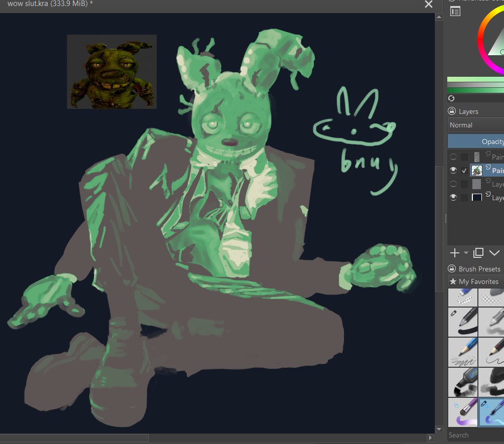Image resolution: width=504 pixels, height=444 pixels.
Task: Collapse the panel using the chevron above Brush Presets
Action: [495, 253]
